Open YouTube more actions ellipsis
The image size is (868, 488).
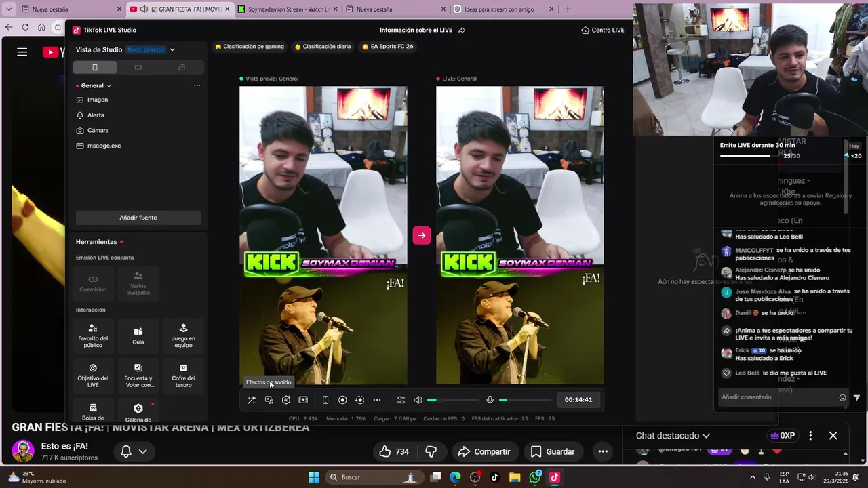point(603,452)
